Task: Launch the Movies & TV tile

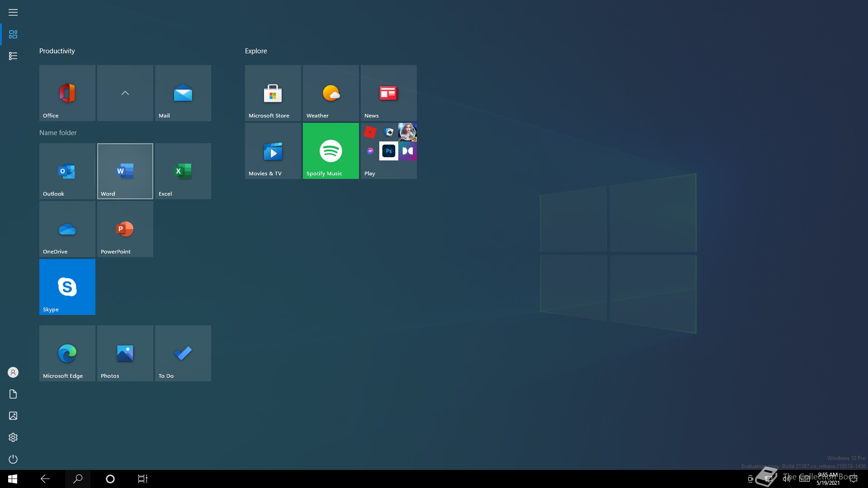Action: [x=273, y=151]
